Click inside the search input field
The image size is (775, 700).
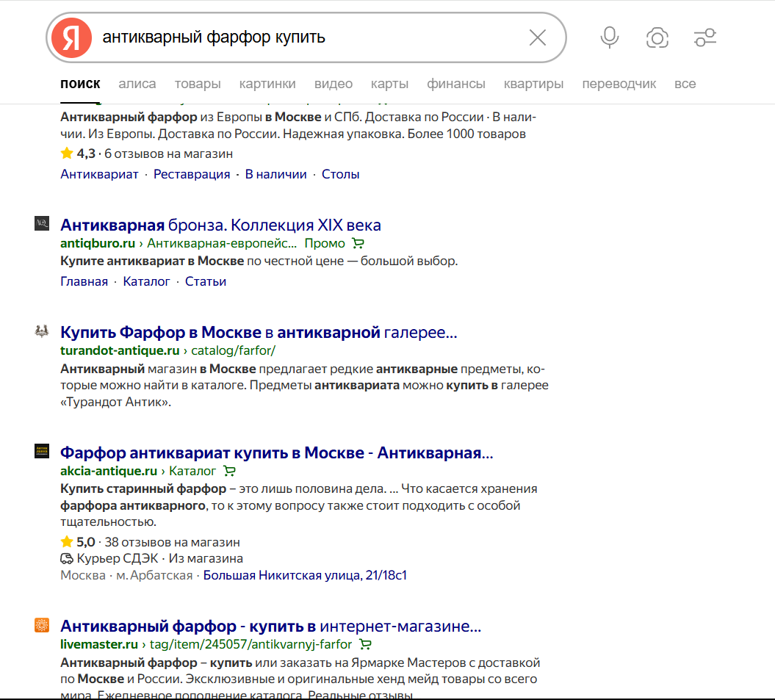point(309,37)
